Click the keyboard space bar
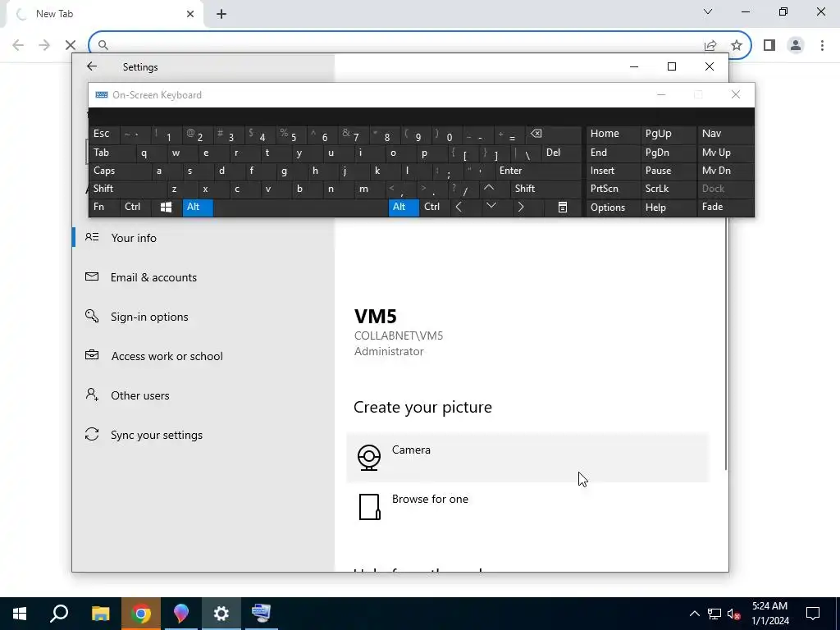Viewport: 840px width, 630px height. (x=300, y=208)
